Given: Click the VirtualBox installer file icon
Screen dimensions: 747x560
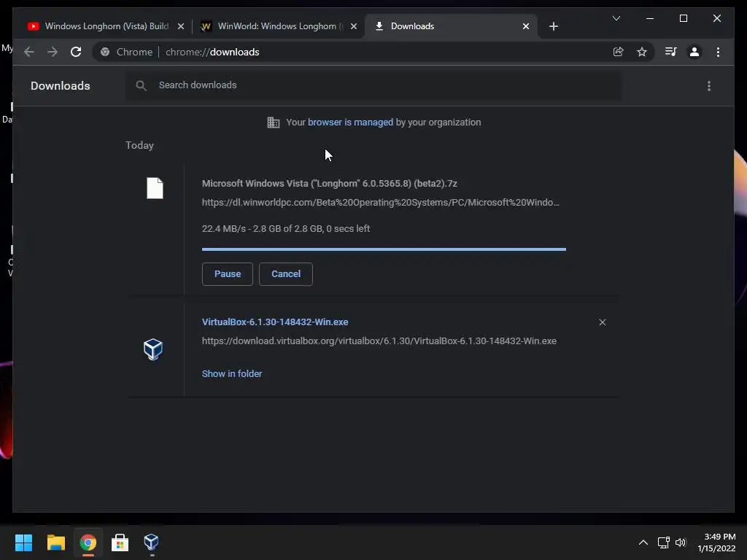Looking at the screenshot, I should (153, 349).
